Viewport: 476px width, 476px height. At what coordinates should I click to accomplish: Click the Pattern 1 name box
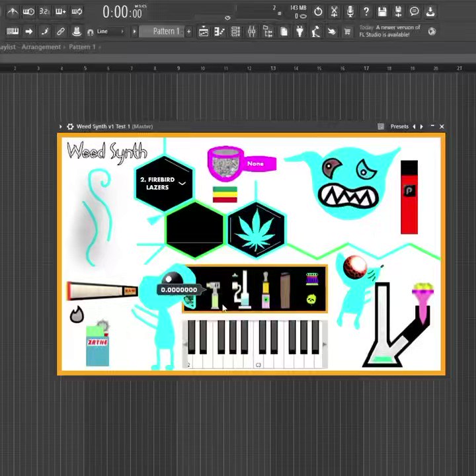(x=163, y=31)
